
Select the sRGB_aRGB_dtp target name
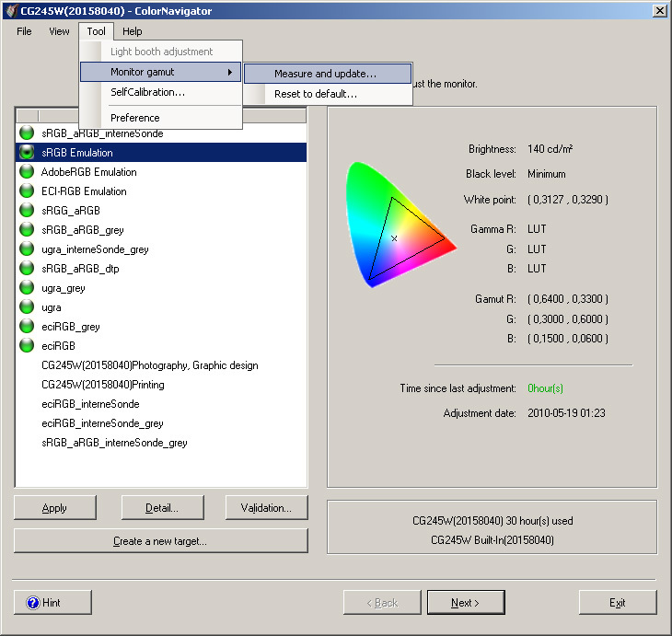click(x=80, y=269)
